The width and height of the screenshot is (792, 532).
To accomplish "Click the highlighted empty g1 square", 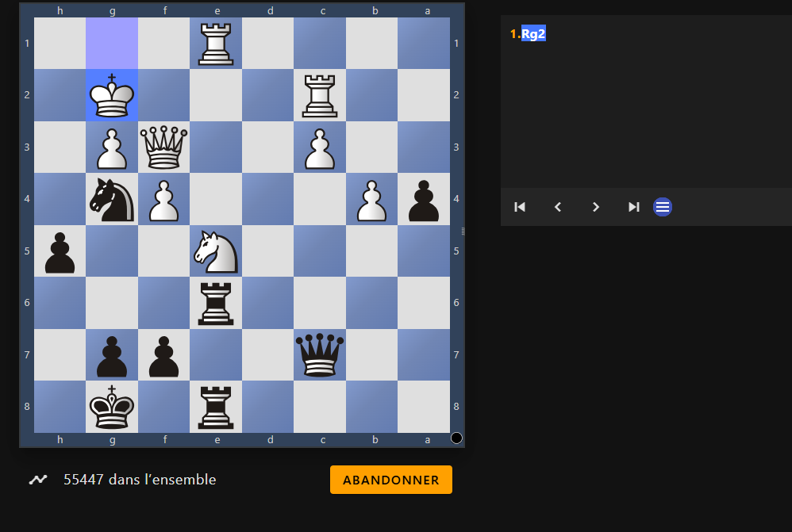I will click(112, 43).
